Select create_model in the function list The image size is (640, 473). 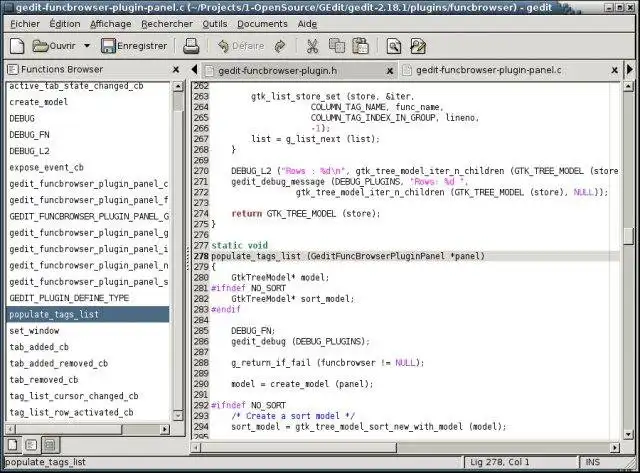click(88, 102)
